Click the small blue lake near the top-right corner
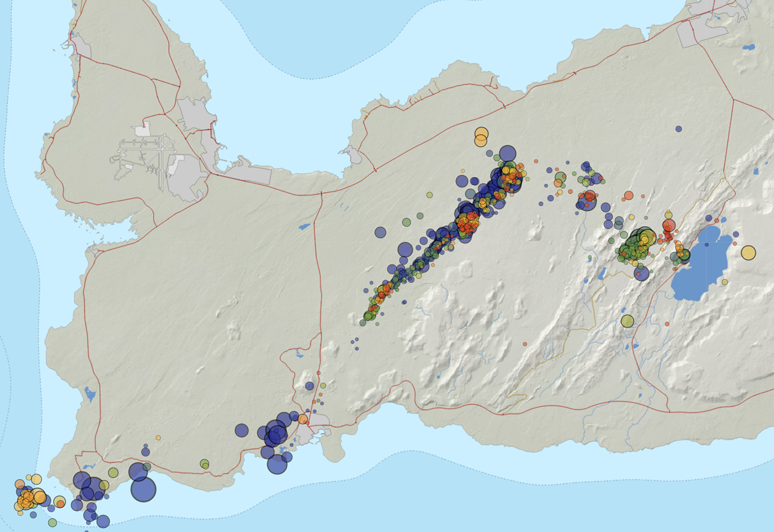The height and width of the screenshot is (532, 774). pos(749,47)
